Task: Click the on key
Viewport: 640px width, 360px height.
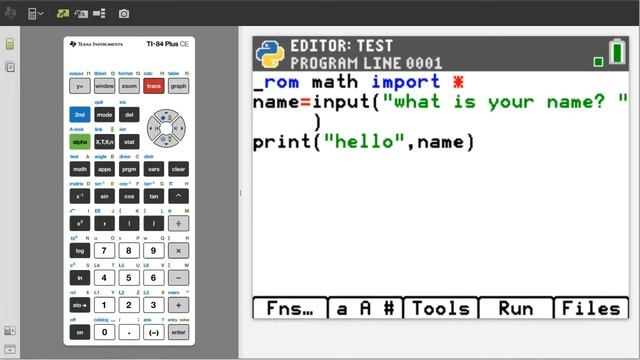Action: (x=80, y=332)
